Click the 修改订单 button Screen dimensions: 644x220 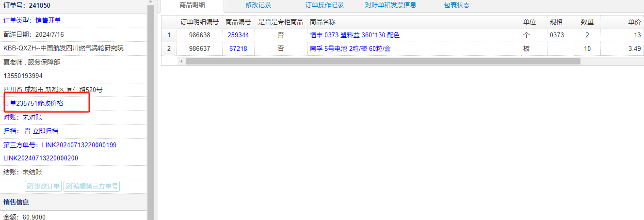[x=43, y=186]
